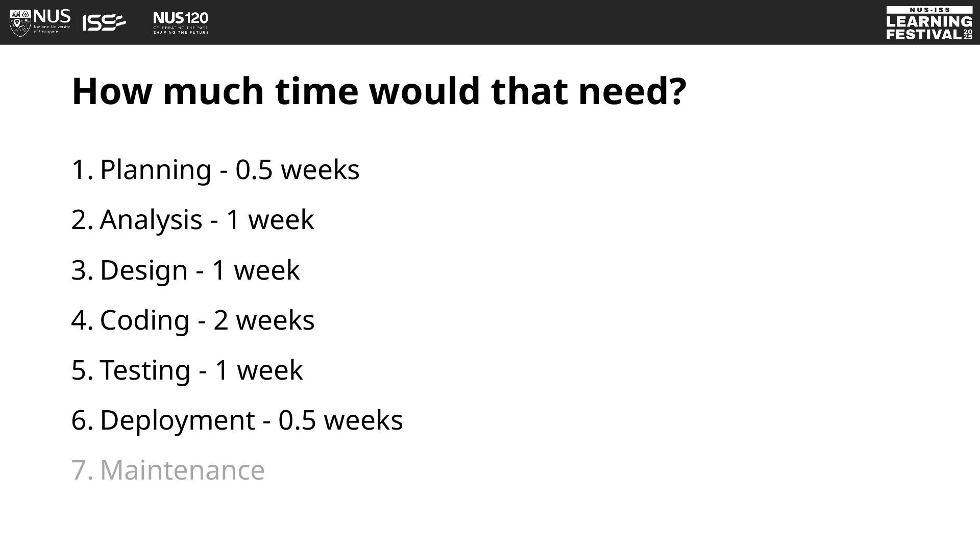The height and width of the screenshot is (551, 980).
Task: Click the NUS crest logo
Action: [20, 23]
